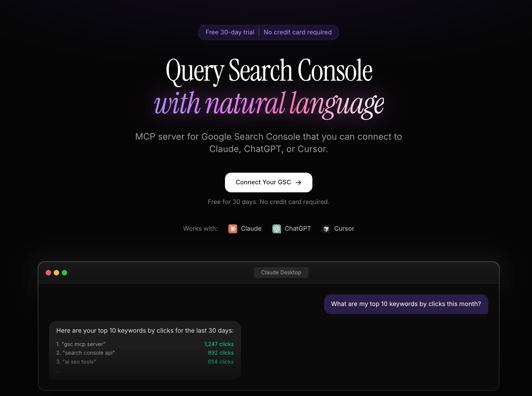The width and height of the screenshot is (532, 396).
Task: Click the ChatGPT logo icon
Action: pos(277,229)
